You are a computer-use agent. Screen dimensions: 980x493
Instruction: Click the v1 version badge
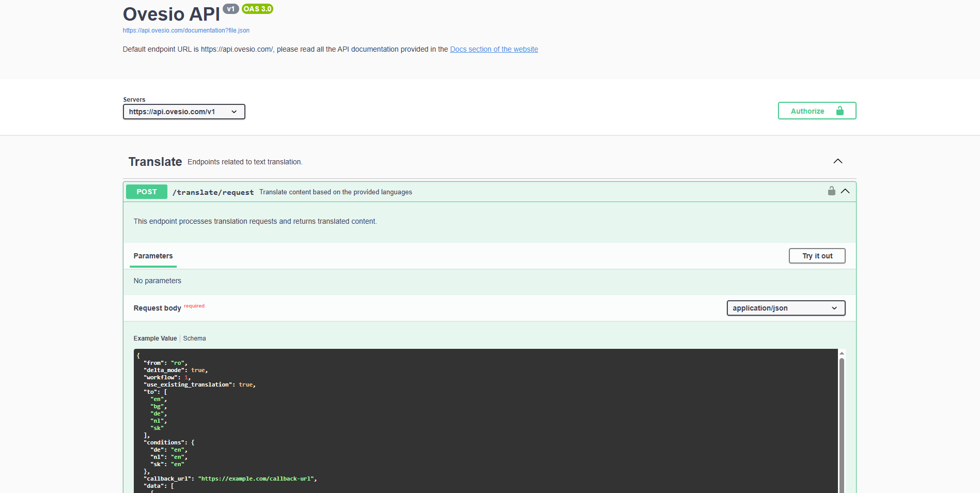(x=230, y=9)
